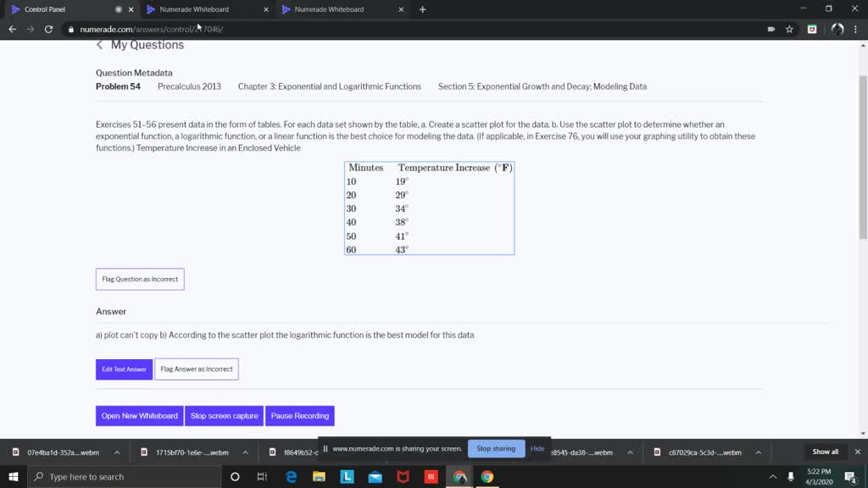Toggle Hide on the screen sharing bar
The width and height of the screenshot is (868, 488).
537,448
